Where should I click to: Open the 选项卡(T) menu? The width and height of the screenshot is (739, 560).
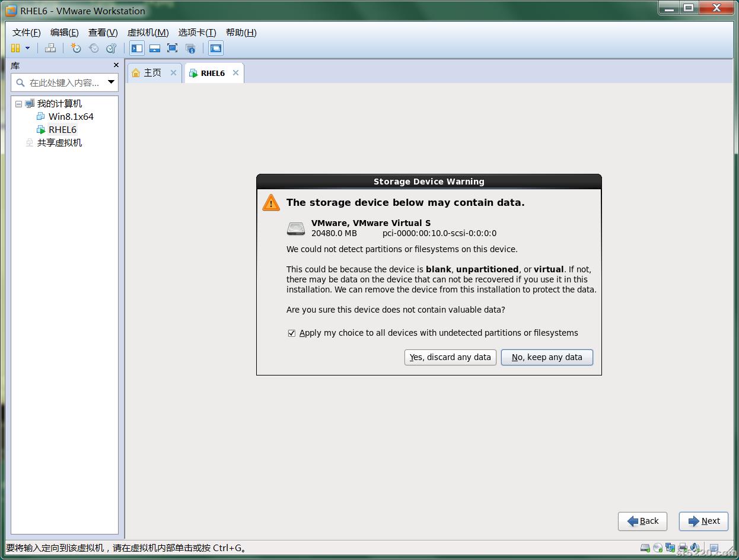click(198, 33)
